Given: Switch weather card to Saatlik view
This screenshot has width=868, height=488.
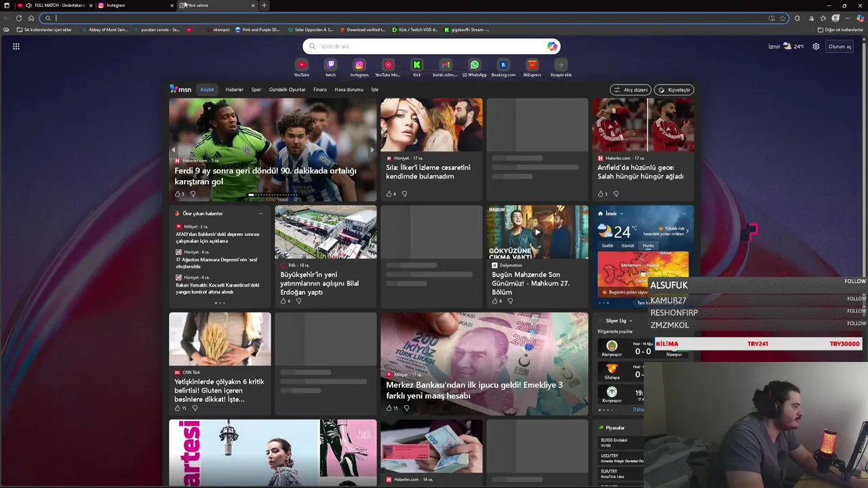Looking at the screenshot, I should 608,245.
